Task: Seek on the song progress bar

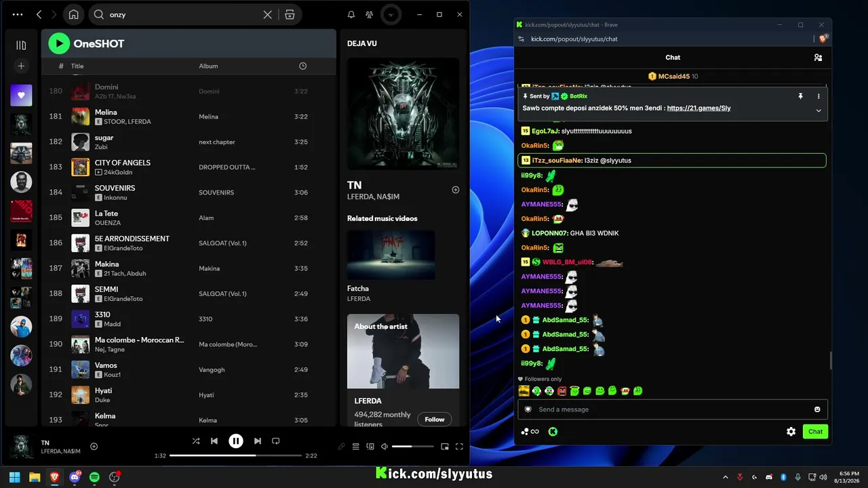Action: (x=235, y=455)
